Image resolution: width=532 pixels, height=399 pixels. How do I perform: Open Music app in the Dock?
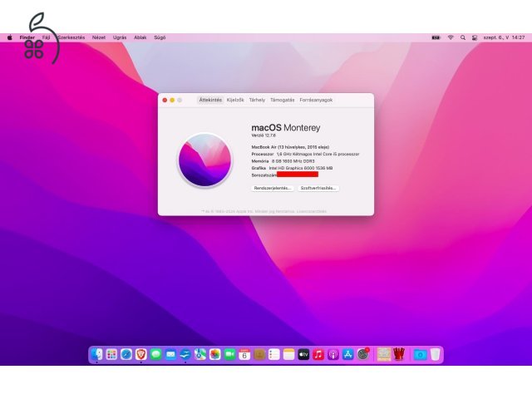tap(318, 355)
